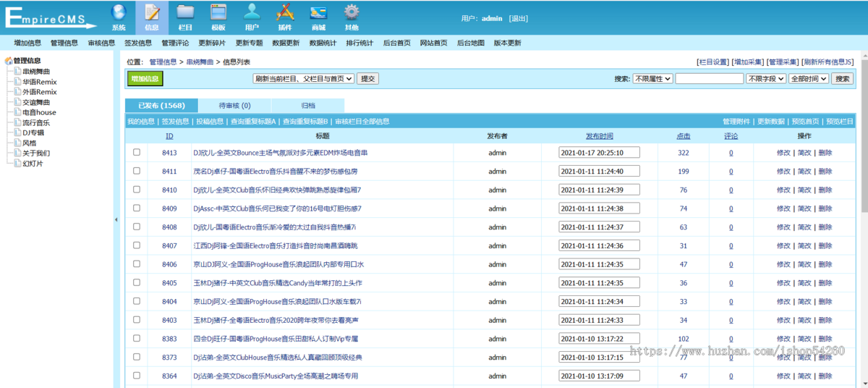Open 版本更新 in the menu bar

click(507, 43)
